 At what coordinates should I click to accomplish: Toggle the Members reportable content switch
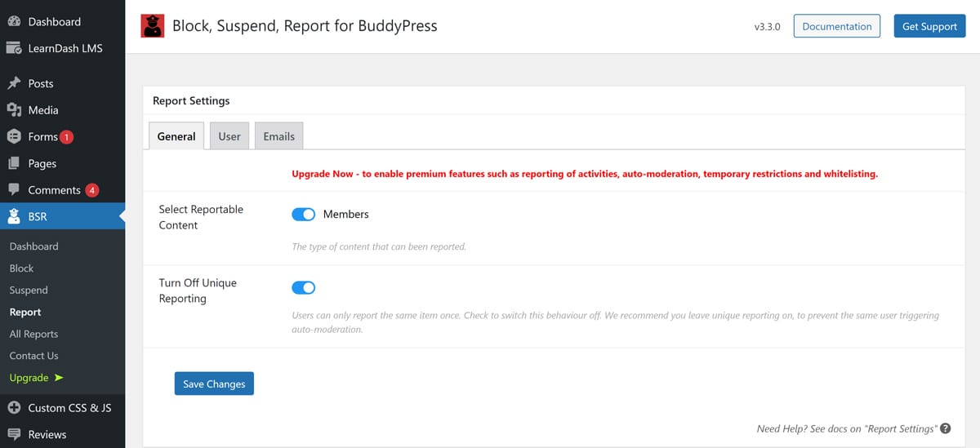coord(303,215)
